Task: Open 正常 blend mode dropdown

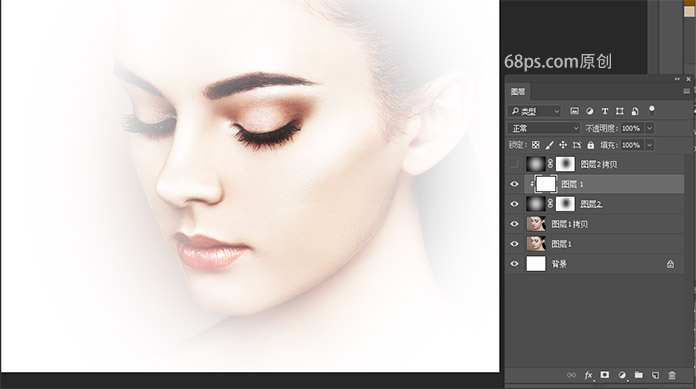Action: (544, 128)
